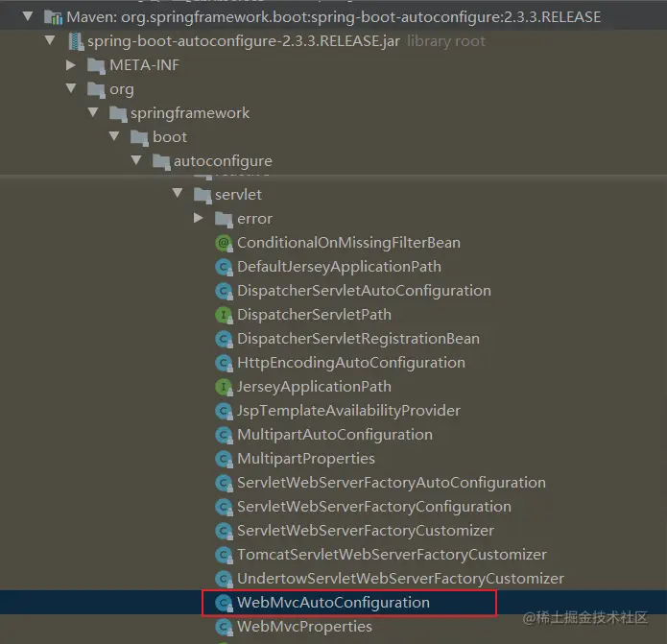Collapse the spring-boot-autoconfigure-2.3.3.RELEASE.jar node
The height and width of the screenshot is (644, 667).
50,40
